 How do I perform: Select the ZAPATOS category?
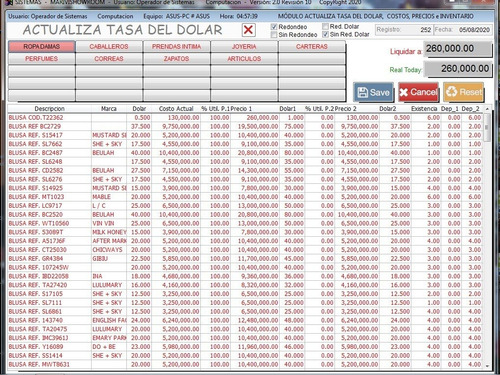[x=177, y=59]
